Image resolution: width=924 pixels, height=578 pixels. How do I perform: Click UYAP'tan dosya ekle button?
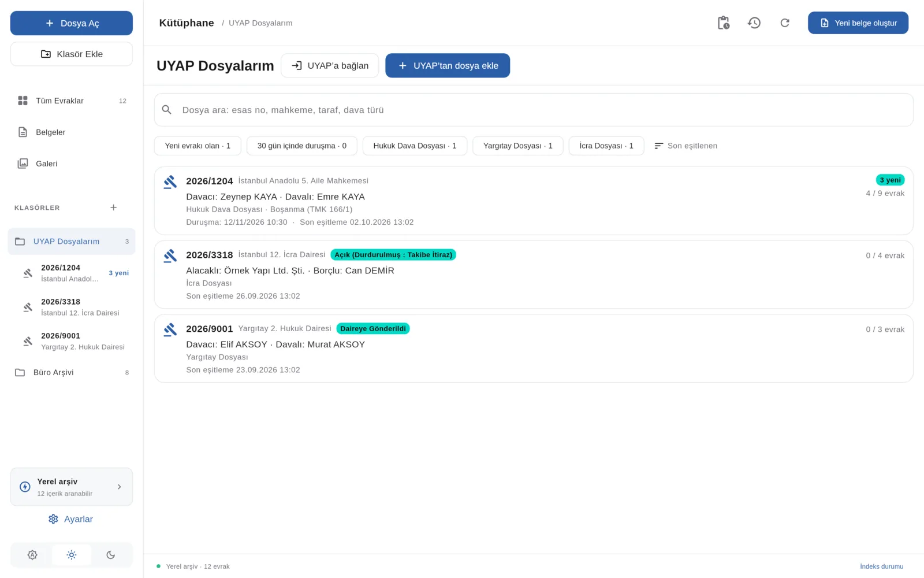tap(448, 65)
